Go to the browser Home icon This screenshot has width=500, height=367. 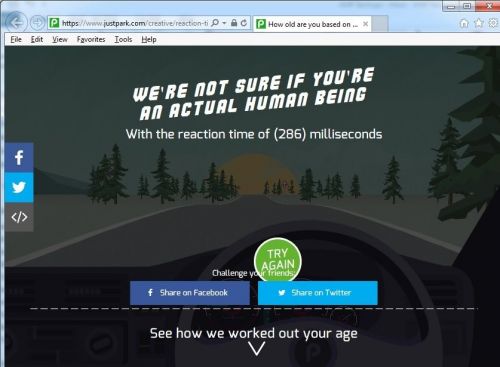464,23
